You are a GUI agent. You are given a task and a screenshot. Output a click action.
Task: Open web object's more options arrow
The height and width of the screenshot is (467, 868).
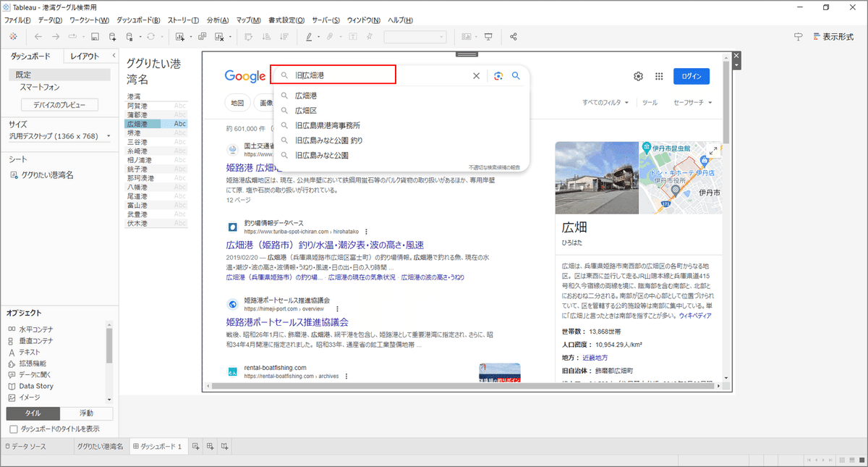(737, 65)
